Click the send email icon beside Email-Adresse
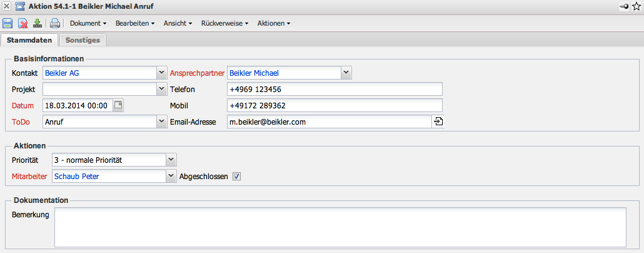The width and height of the screenshot is (644, 253). [438, 121]
